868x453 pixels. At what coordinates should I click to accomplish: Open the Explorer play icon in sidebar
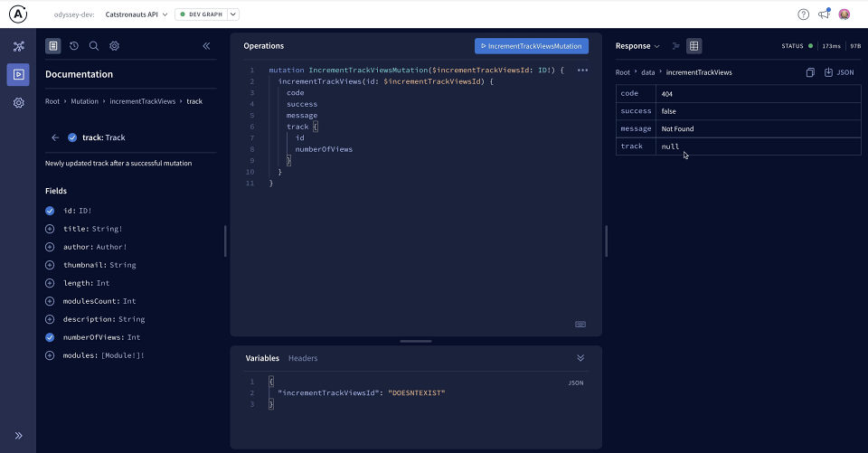coord(18,74)
